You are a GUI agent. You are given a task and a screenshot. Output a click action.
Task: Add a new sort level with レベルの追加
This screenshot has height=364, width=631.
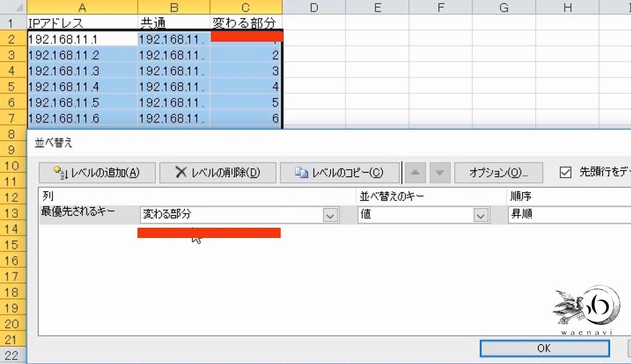click(x=97, y=173)
